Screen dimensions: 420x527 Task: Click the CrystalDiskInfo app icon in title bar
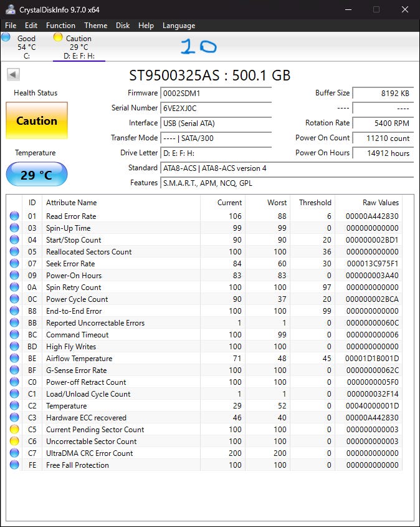coord(9,9)
